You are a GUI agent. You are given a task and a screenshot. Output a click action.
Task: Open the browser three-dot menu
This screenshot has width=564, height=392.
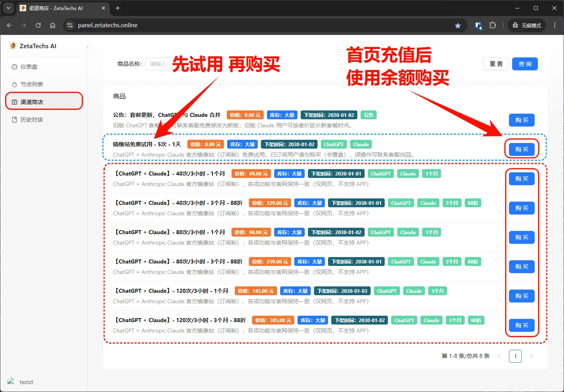click(555, 25)
